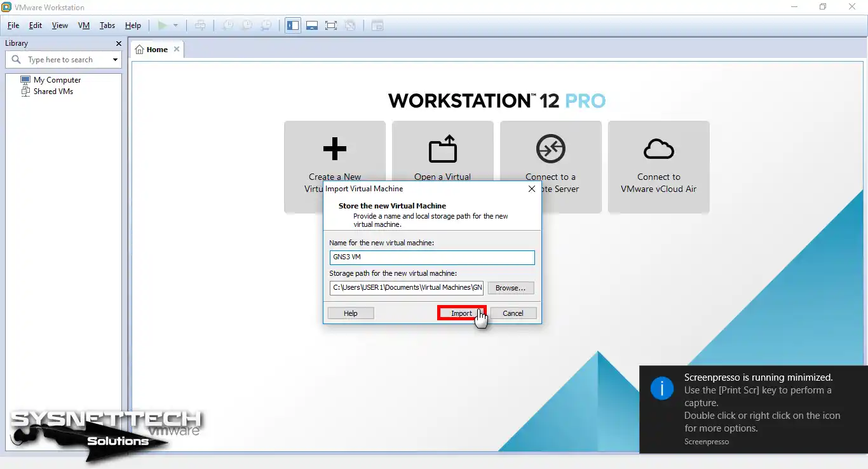The width and height of the screenshot is (868, 469).
Task: Click the console view toolbar icon
Action: pyautogui.click(x=377, y=25)
